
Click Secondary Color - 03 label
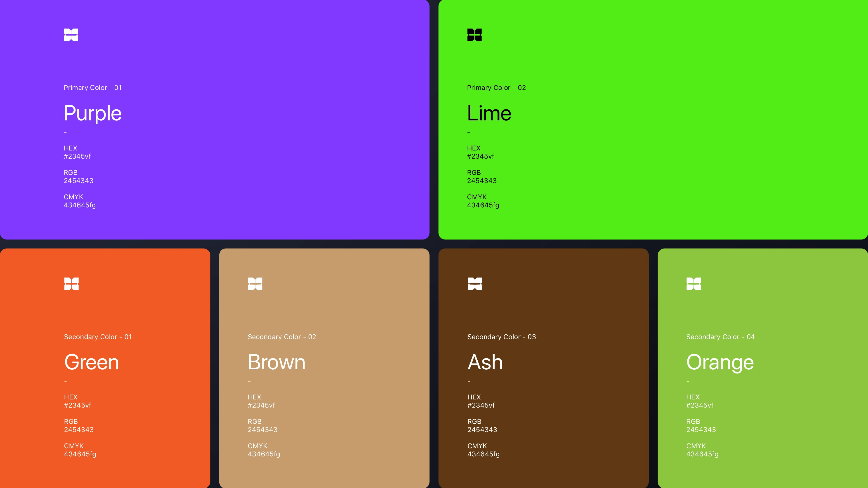coord(501,337)
